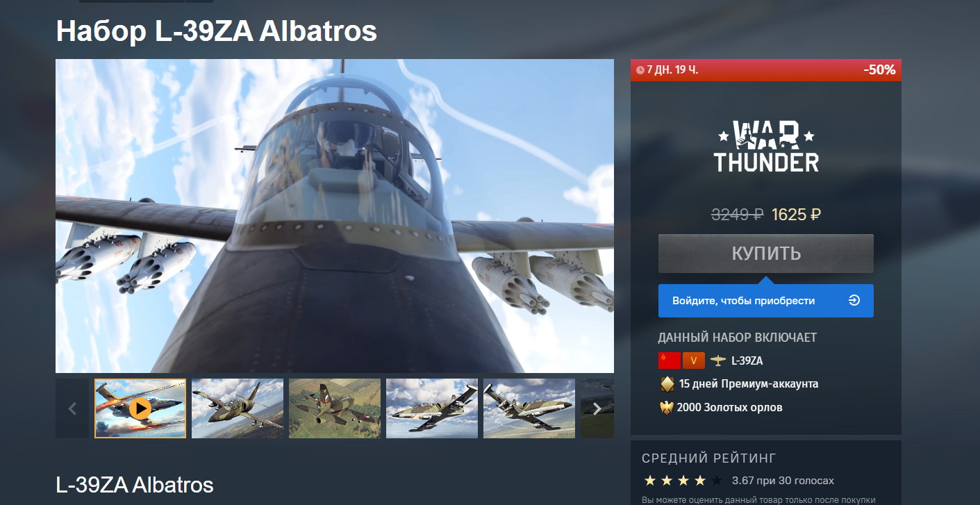Select the fifth gallery thumbnail
Viewport: 980px width, 505px height.
529,408
